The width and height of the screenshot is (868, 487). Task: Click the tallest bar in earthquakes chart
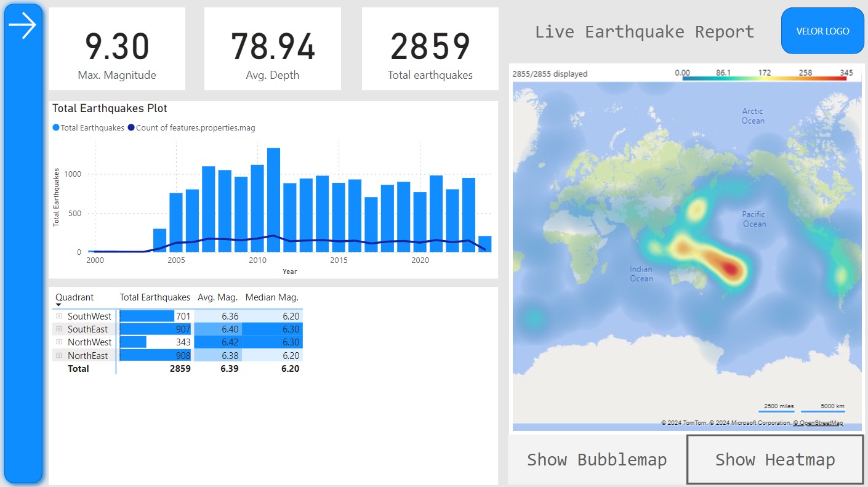point(273,200)
